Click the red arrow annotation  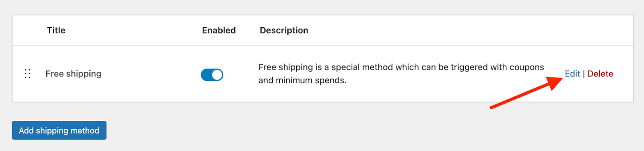point(526,92)
